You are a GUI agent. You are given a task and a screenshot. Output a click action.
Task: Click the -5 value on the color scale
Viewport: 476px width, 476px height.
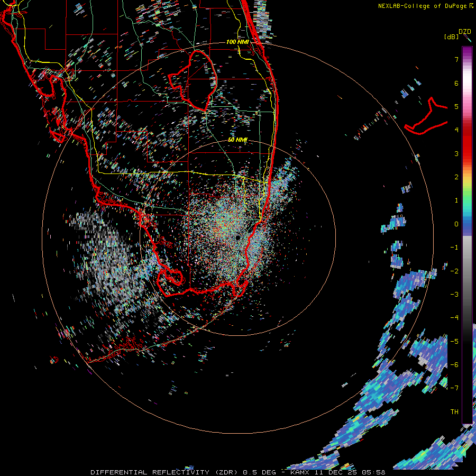click(x=454, y=341)
